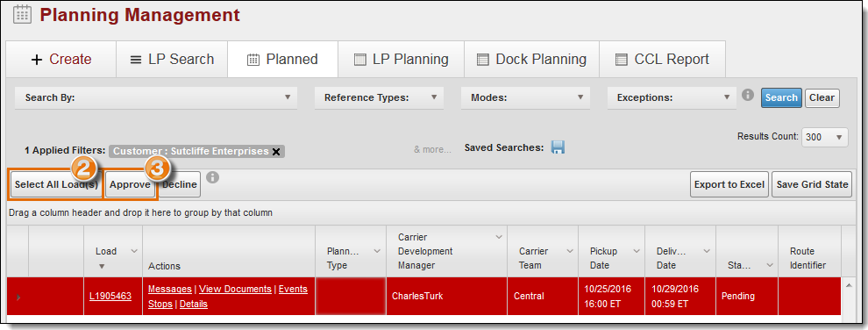Switch to the Dock Planning tab
Viewport: 868px width, 330px height.
[x=532, y=60]
